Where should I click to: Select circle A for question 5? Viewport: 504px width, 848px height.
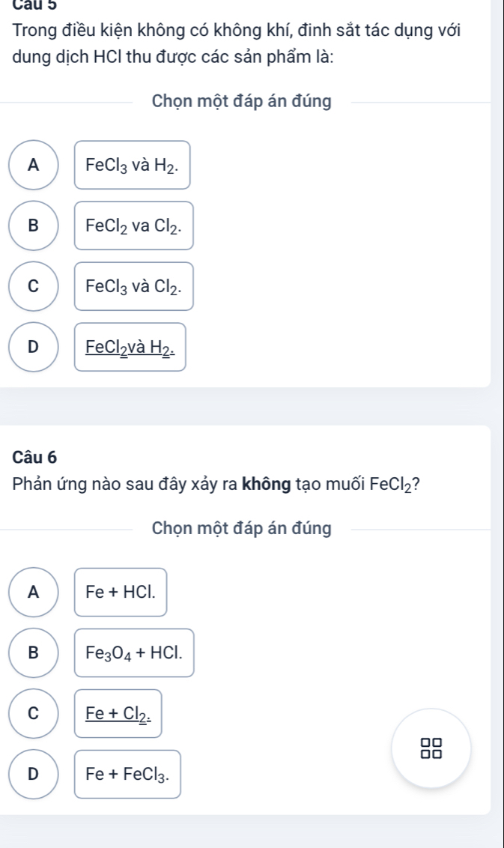33,165
